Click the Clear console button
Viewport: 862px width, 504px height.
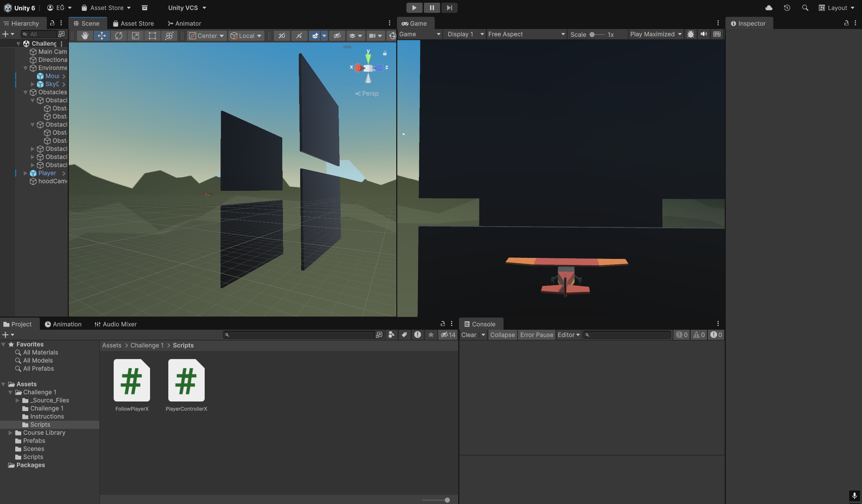coord(469,335)
